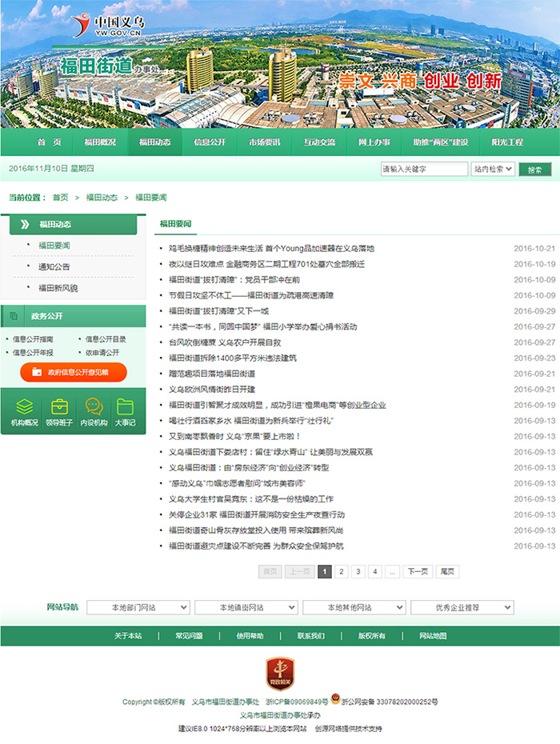
Task: Expand the 优秀企业推荐 dropdown
Action: 462,608
